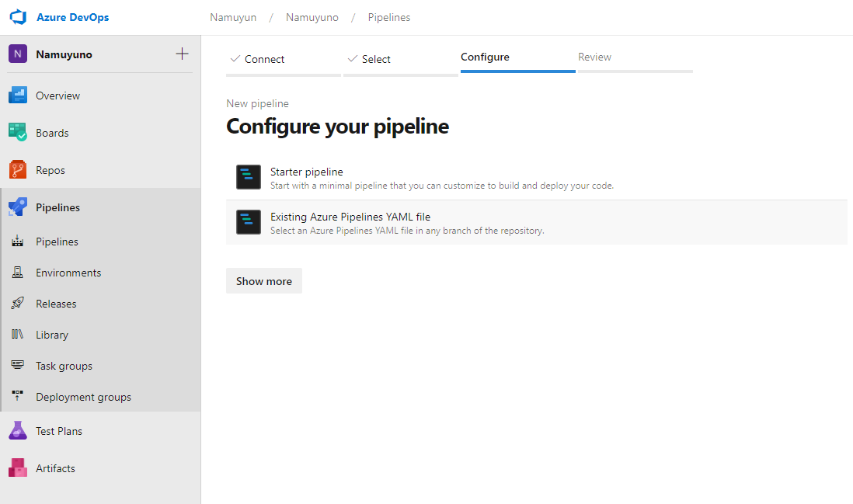Click the Environments icon in sidebar
Viewport: 853px width, 504px height.
click(18, 273)
